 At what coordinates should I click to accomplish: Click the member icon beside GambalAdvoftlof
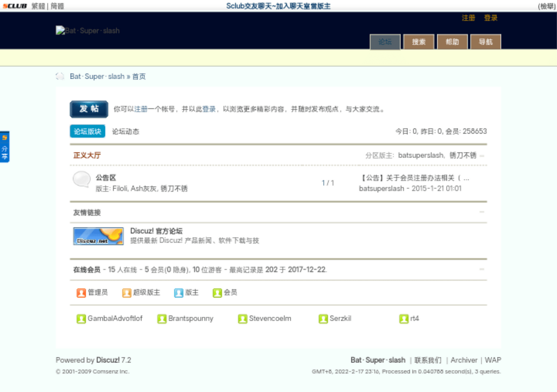tap(81, 319)
